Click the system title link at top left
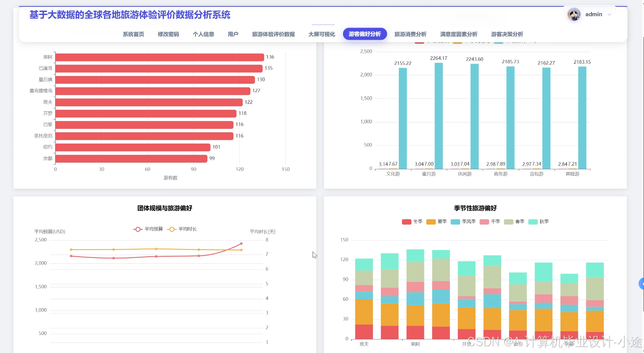This screenshot has height=353, width=644. [x=130, y=15]
